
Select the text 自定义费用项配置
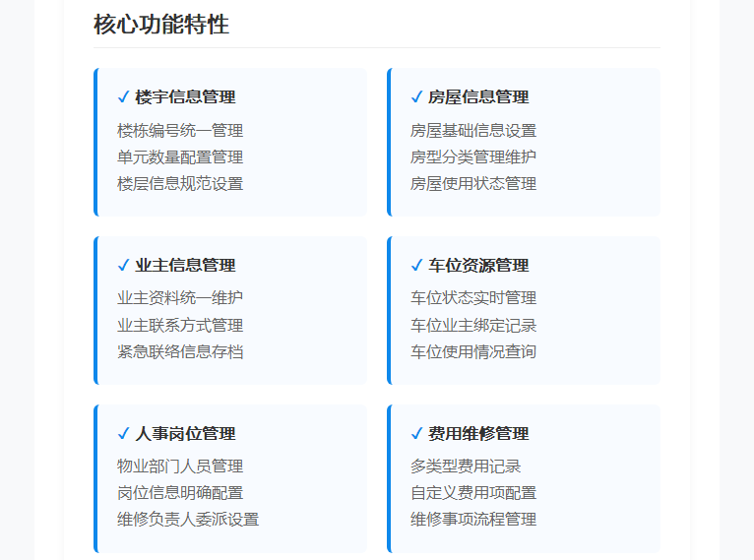[473, 493]
